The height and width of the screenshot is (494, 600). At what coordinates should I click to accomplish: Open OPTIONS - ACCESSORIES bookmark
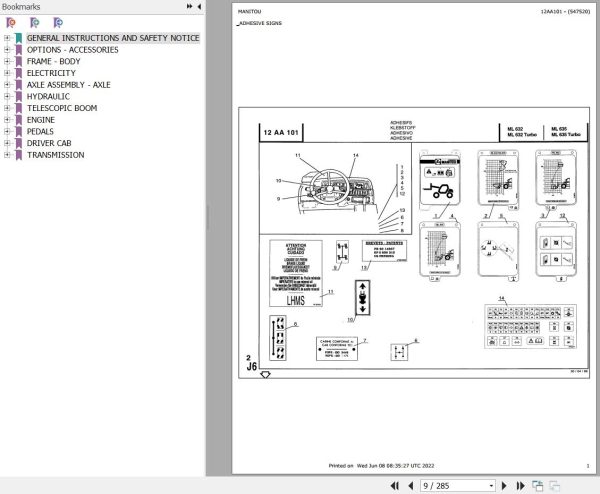coord(72,50)
